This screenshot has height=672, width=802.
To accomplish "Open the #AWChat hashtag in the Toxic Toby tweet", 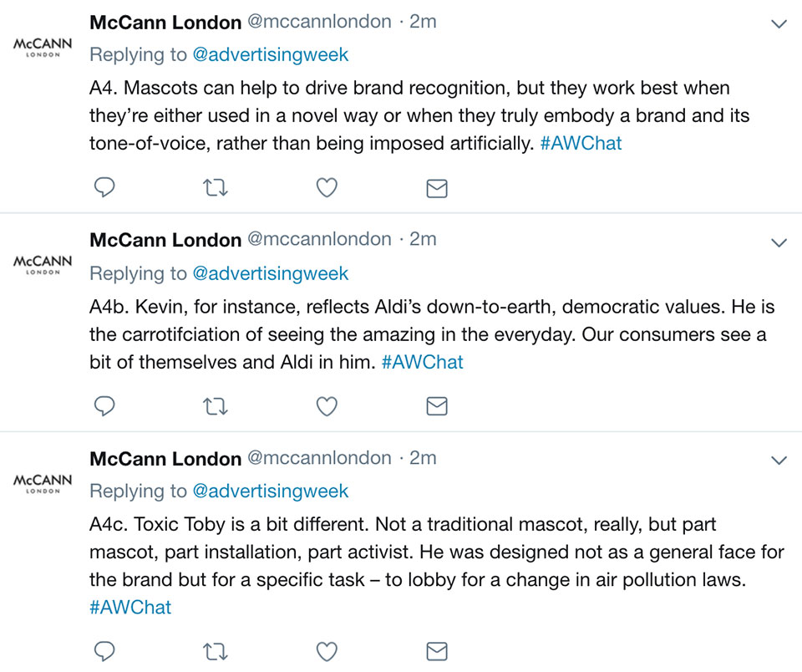I will (130, 608).
